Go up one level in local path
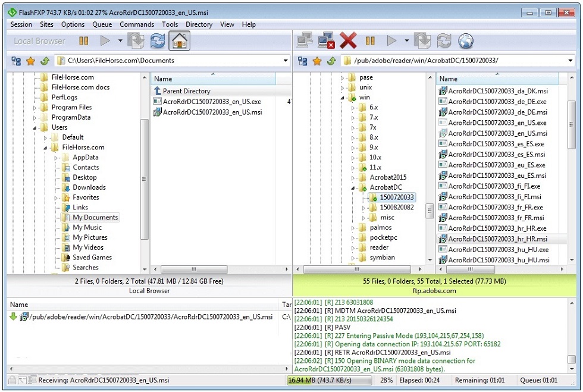583x392 pixels. pos(45,61)
